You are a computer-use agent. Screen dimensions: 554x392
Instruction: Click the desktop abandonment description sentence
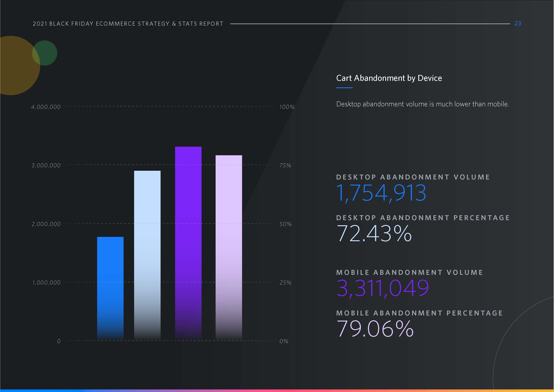(x=422, y=104)
